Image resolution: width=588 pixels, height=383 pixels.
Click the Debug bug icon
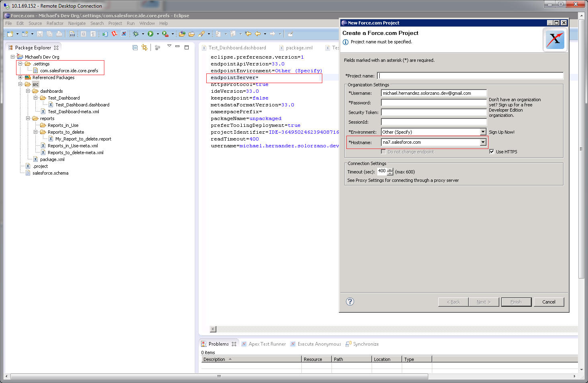click(x=136, y=34)
